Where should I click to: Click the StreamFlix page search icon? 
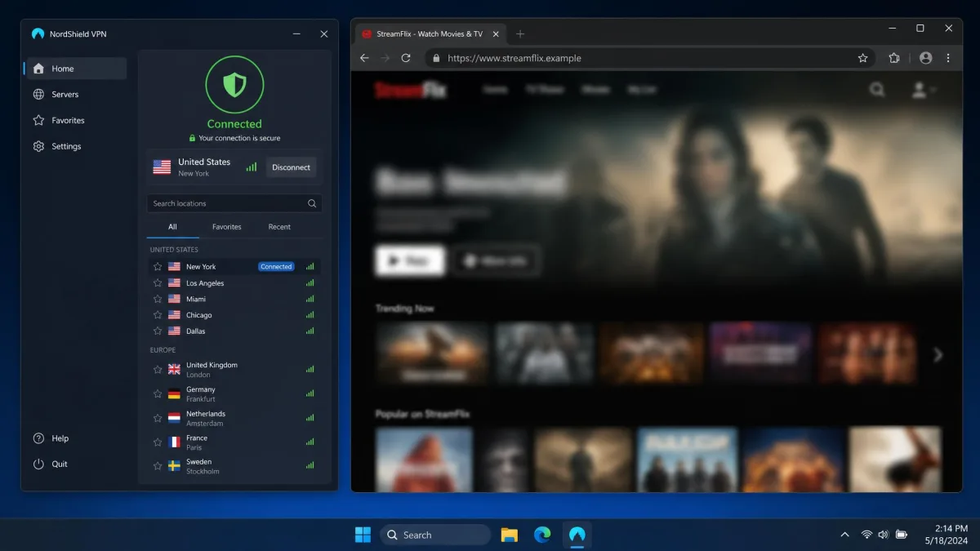point(877,90)
